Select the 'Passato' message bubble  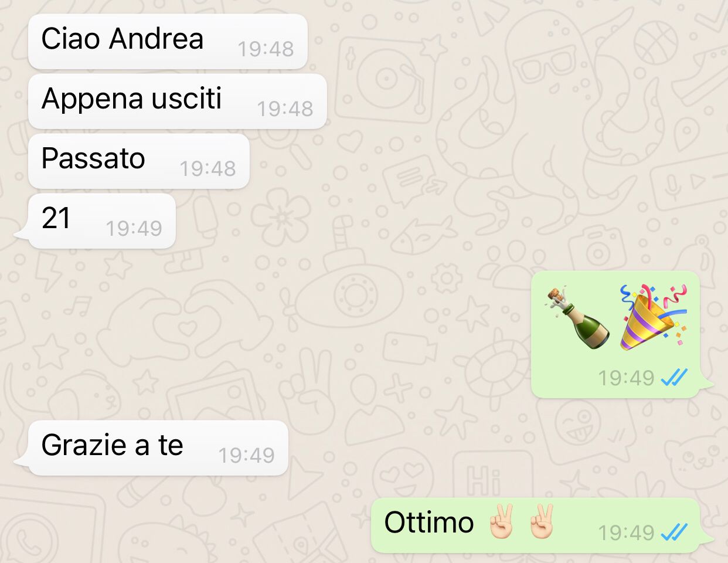139,161
